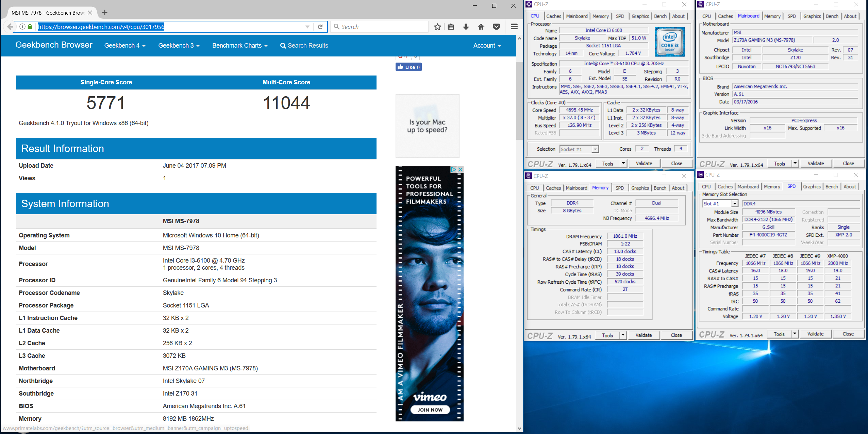Viewport: 868px width, 434px height.
Task: Bookmark this page with the star icon
Action: (x=437, y=27)
